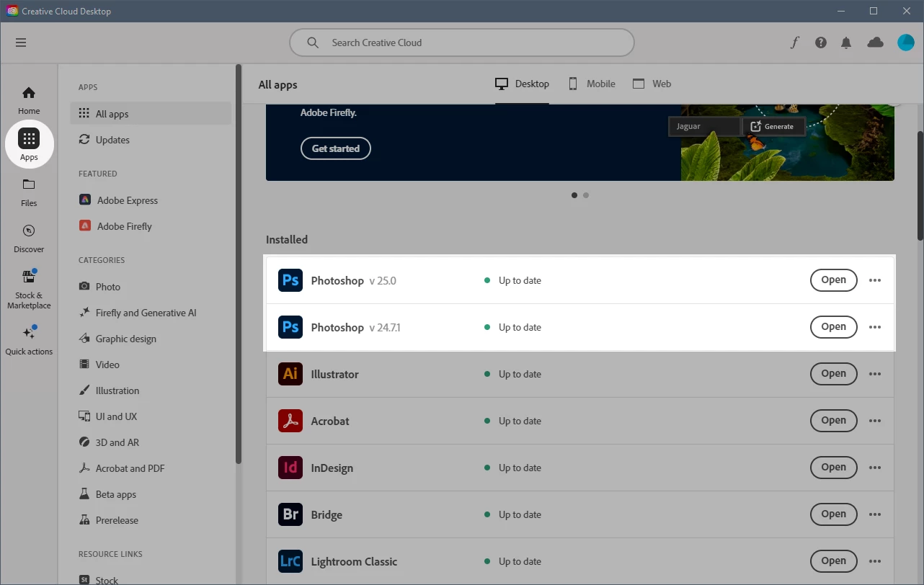
Task: Select Graphic design category
Action: [151, 339]
